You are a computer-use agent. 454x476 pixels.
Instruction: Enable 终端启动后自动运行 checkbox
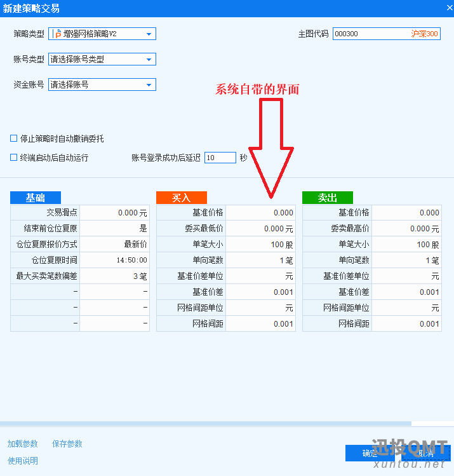[13, 157]
